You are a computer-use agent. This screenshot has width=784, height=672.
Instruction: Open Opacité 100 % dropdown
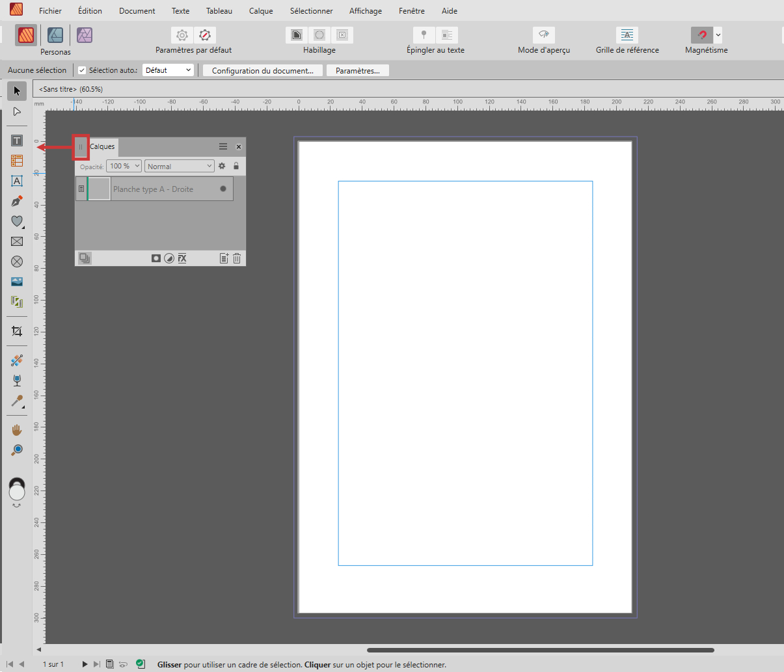pos(124,166)
